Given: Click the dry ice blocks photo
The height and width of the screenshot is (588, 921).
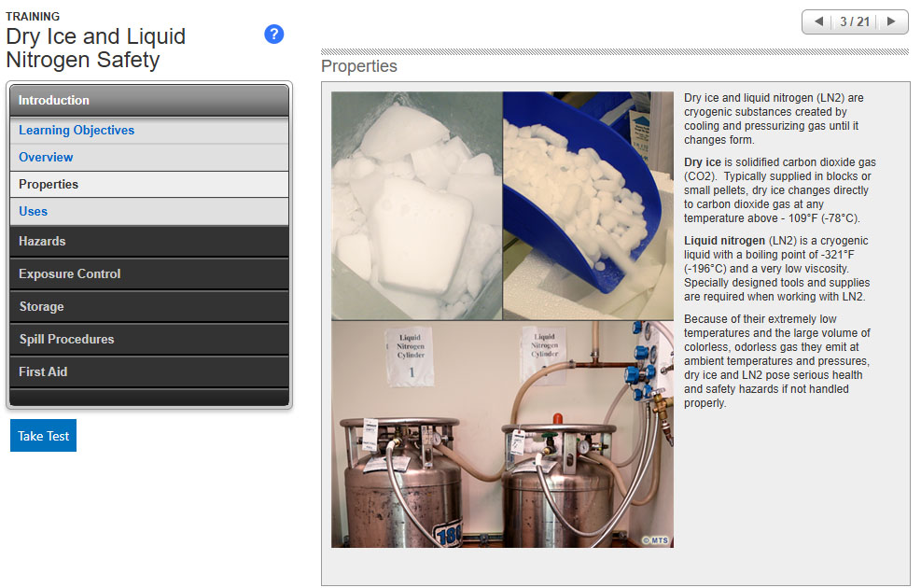Looking at the screenshot, I should click(x=416, y=205).
